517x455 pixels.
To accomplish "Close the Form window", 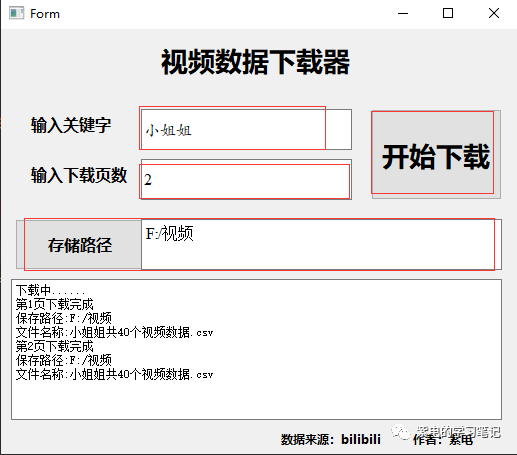I will pos(494,14).
